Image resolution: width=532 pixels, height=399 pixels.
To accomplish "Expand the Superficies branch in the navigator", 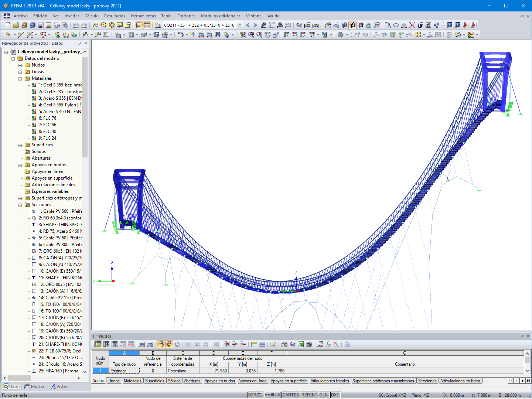I will point(21,144).
